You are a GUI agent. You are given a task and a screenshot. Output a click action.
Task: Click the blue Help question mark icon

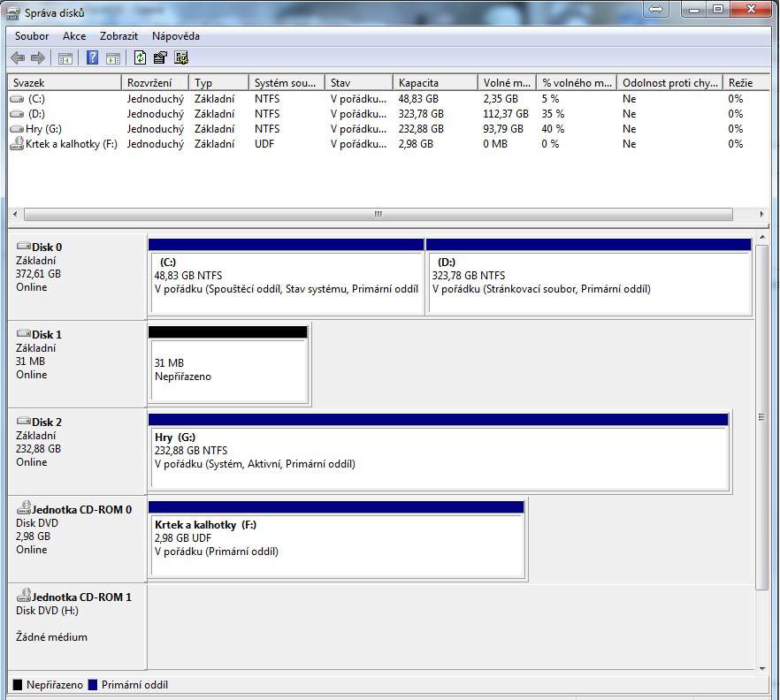pyautogui.click(x=92, y=58)
